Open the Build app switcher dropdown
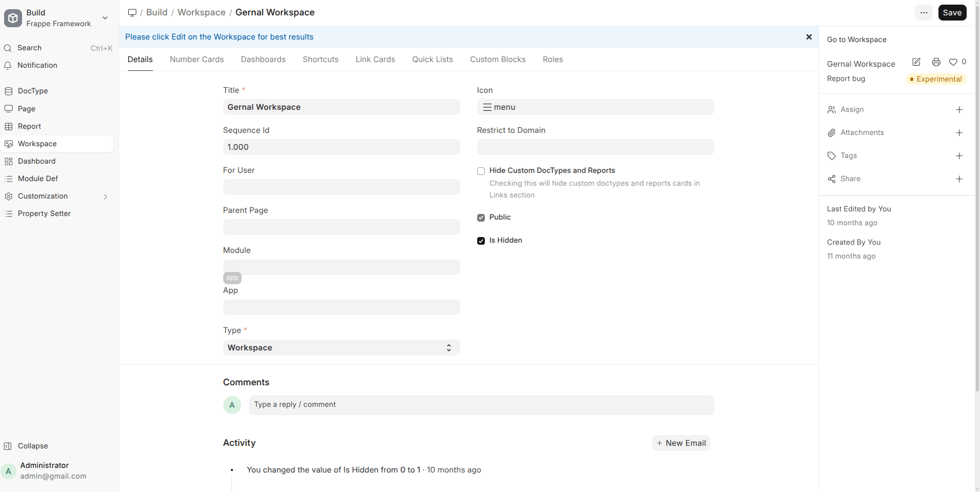Image resolution: width=980 pixels, height=492 pixels. pyautogui.click(x=105, y=18)
